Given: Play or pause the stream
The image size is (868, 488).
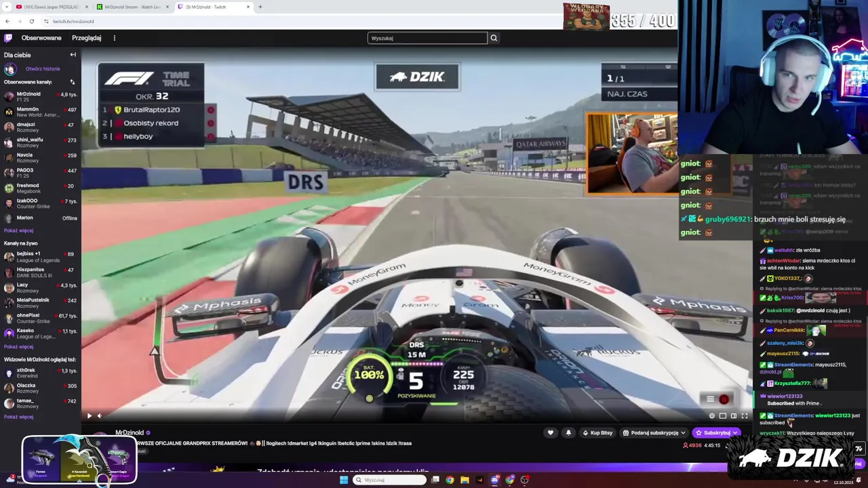Looking at the screenshot, I should pyautogui.click(x=89, y=415).
